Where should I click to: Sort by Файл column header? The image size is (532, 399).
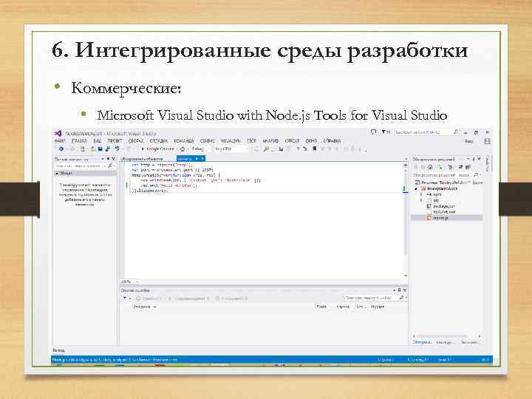point(321,307)
